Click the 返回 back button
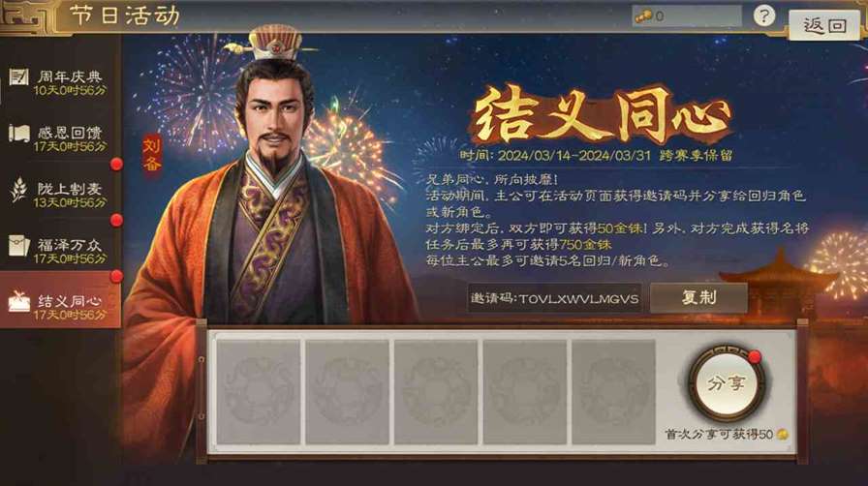 click(x=824, y=25)
